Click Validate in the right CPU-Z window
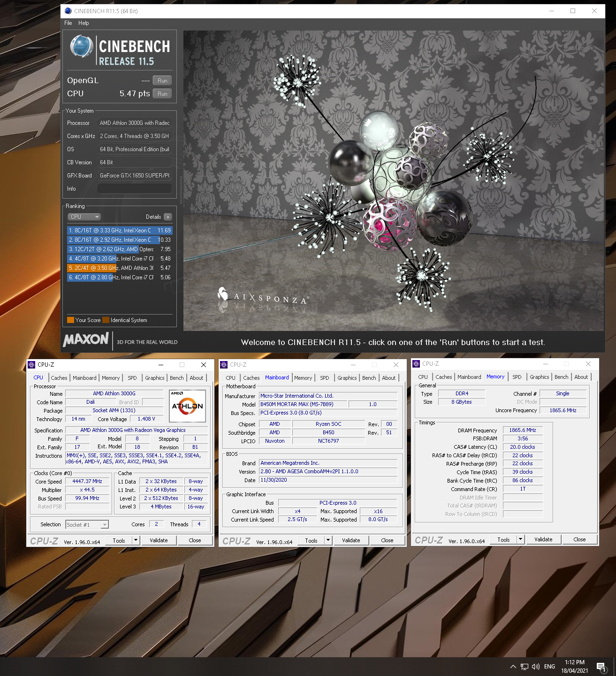Screen dimensions: 616x676 543,540
